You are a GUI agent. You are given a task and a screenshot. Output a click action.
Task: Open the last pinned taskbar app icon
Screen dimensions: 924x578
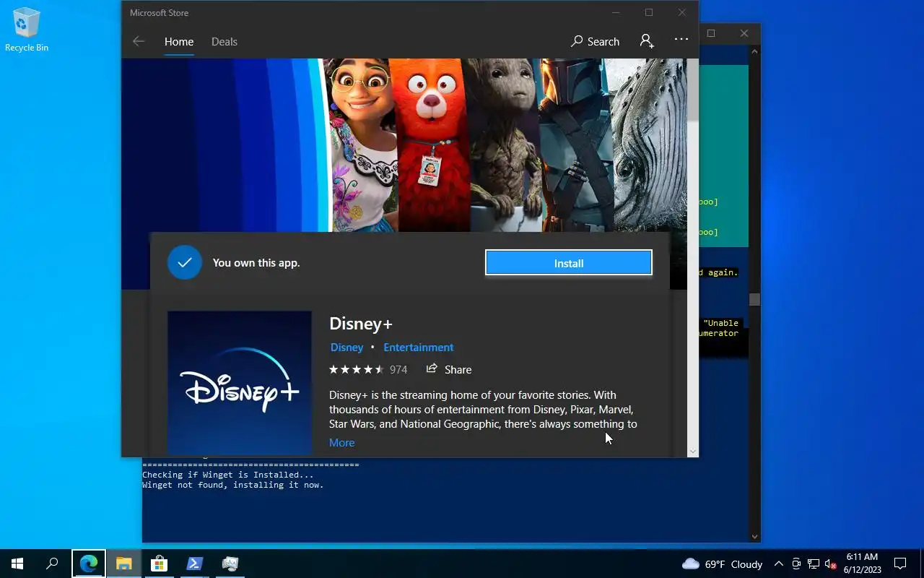pos(230,564)
